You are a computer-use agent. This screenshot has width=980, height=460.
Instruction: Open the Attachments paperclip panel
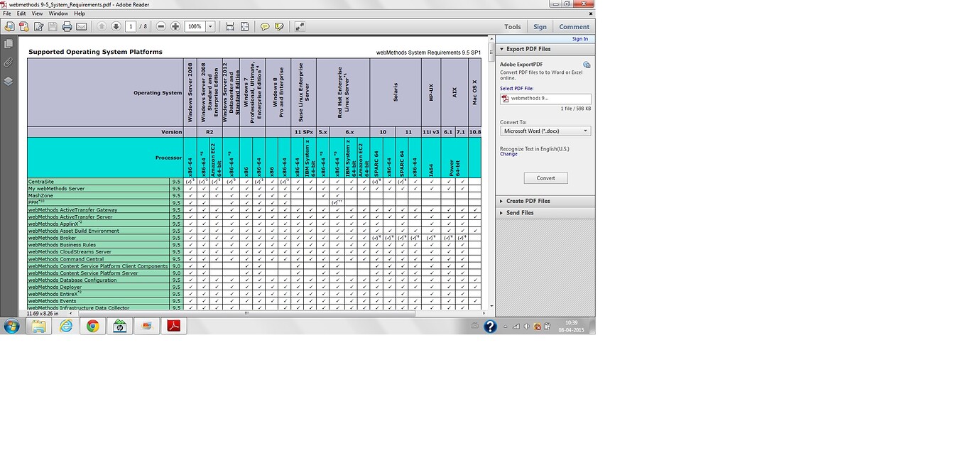[9, 62]
